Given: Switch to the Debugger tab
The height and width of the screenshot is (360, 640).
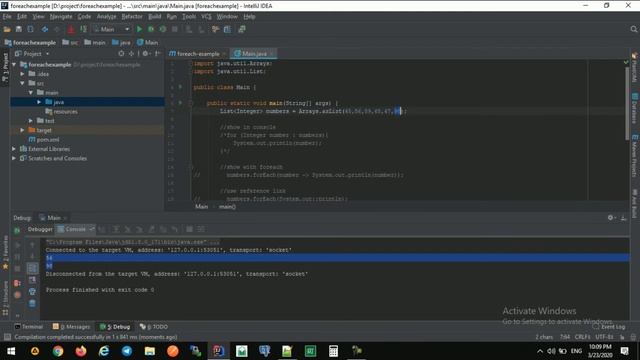Looking at the screenshot, I should (40, 229).
